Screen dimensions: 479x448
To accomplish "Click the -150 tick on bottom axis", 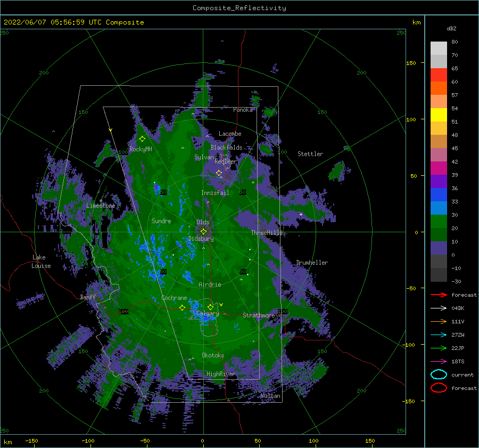I will (31, 441).
